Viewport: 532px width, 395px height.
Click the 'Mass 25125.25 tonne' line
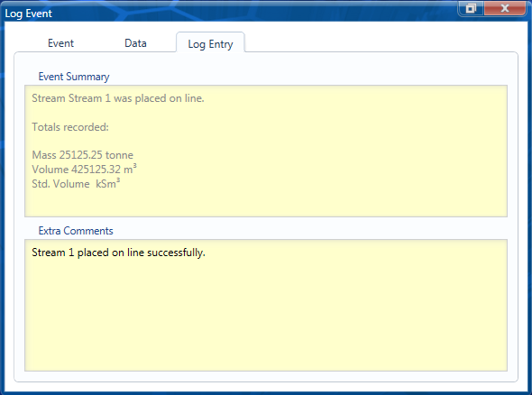[82, 155]
